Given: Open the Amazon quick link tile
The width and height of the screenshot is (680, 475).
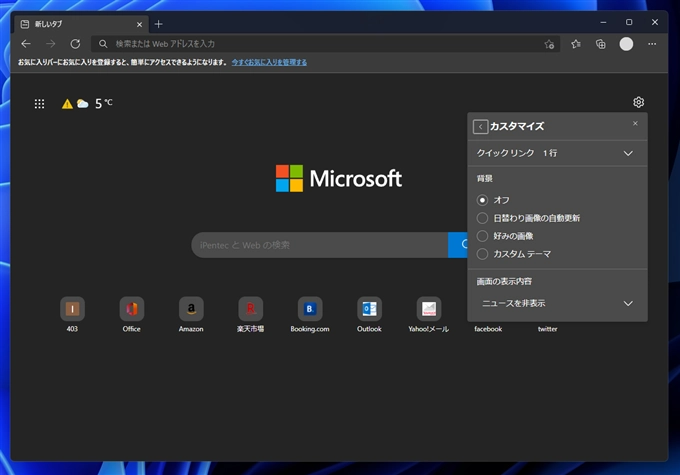Looking at the screenshot, I should click(x=191, y=314).
